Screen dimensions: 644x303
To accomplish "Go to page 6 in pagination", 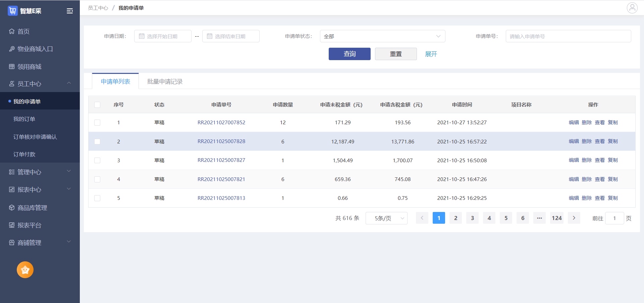I will tap(523, 218).
